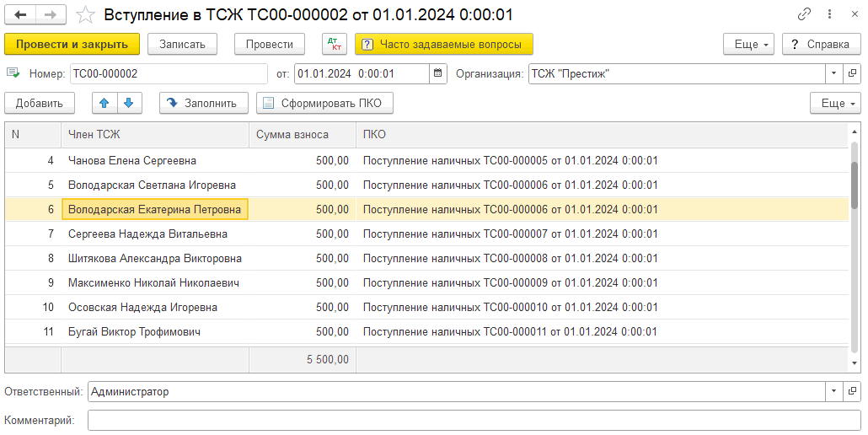The height and width of the screenshot is (435, 868).
Task: Expand the Организация dropdown list
Action: coord(833,74)
